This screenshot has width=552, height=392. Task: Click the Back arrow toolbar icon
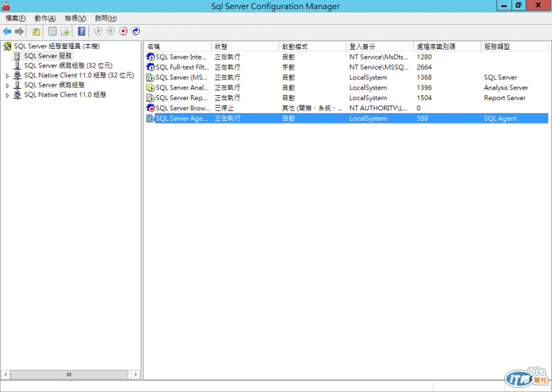click(x=7, y=31)
